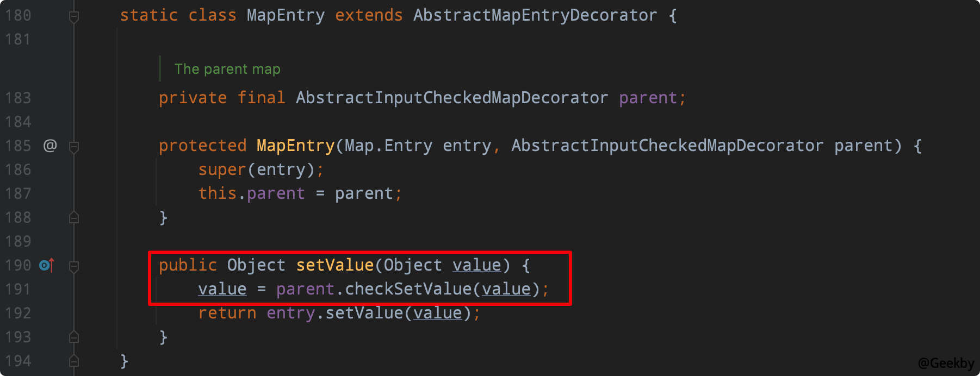Click the class closing fold marker at line 194
980x376 pixels.
click(74, 361)
